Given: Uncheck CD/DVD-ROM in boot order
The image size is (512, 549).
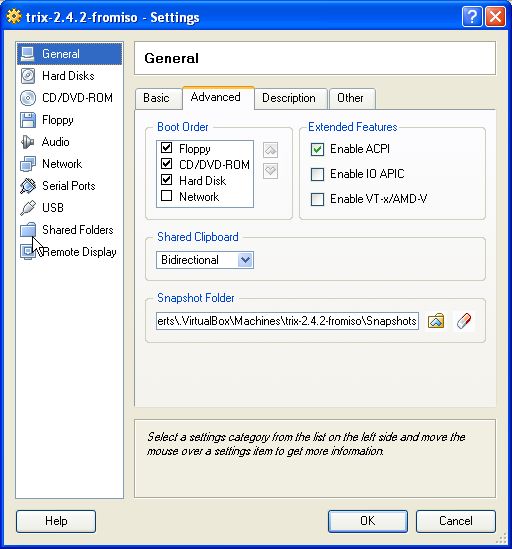Looking at the screenshot, I should (x=166, y=164).
